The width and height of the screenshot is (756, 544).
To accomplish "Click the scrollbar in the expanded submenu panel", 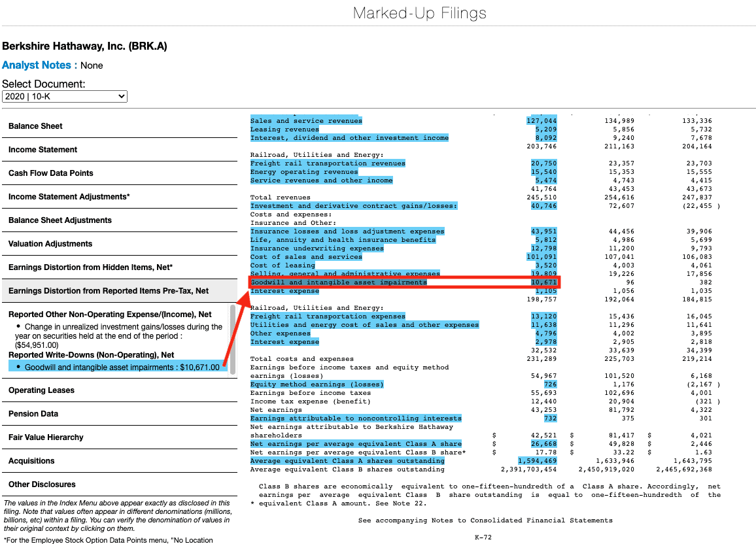I will pos(233,339).
